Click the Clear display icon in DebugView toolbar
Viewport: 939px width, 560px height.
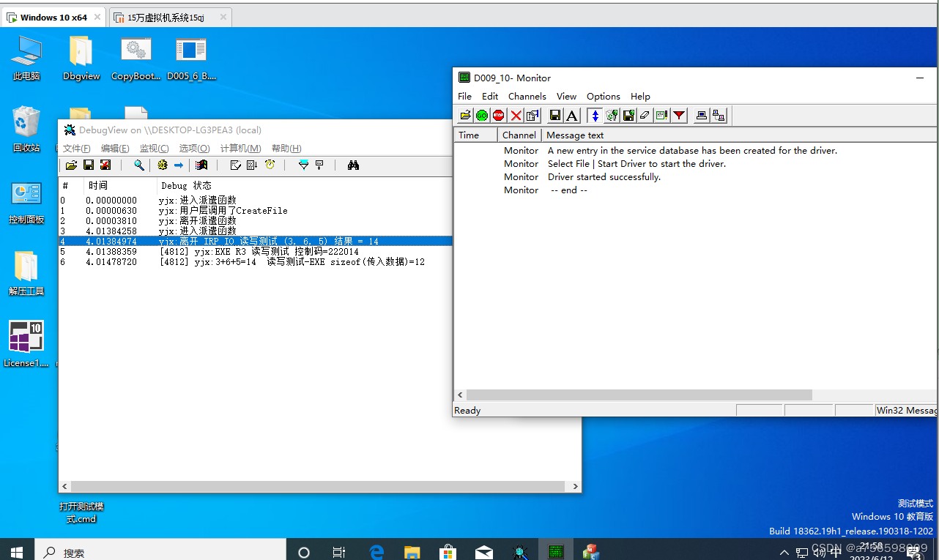(x=105, y=165)
